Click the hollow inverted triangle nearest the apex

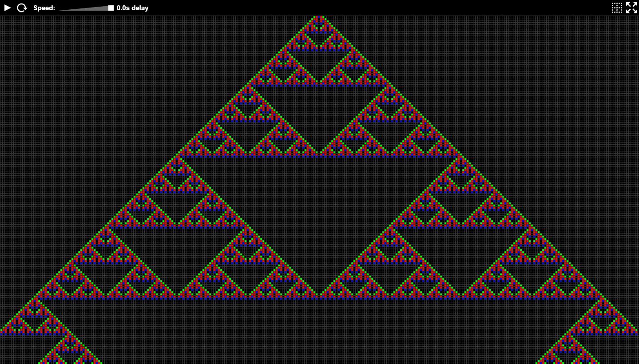click(x=319, y=58)
